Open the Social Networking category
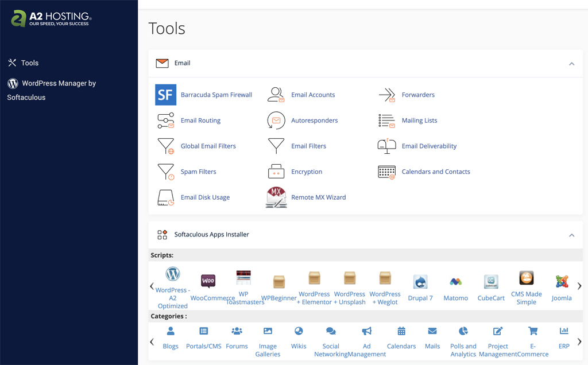This screenshot has height=365, width=588. 331,342
